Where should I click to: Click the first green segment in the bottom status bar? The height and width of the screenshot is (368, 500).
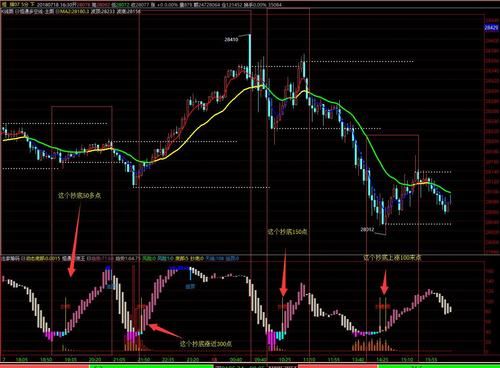pos(151,366)
